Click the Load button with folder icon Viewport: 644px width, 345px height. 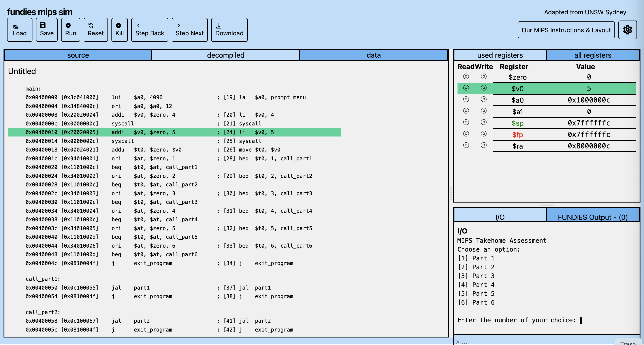pos(19,30)
